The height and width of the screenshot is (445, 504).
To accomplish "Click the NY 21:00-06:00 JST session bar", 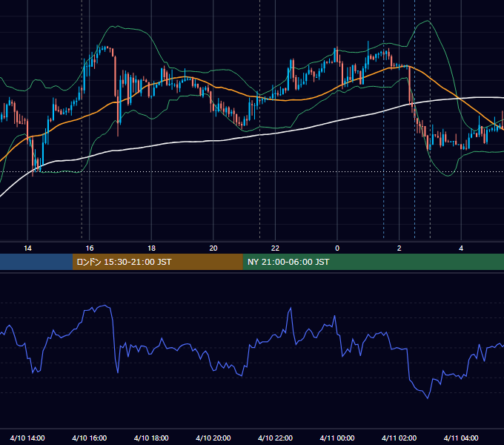I will 373,262.
